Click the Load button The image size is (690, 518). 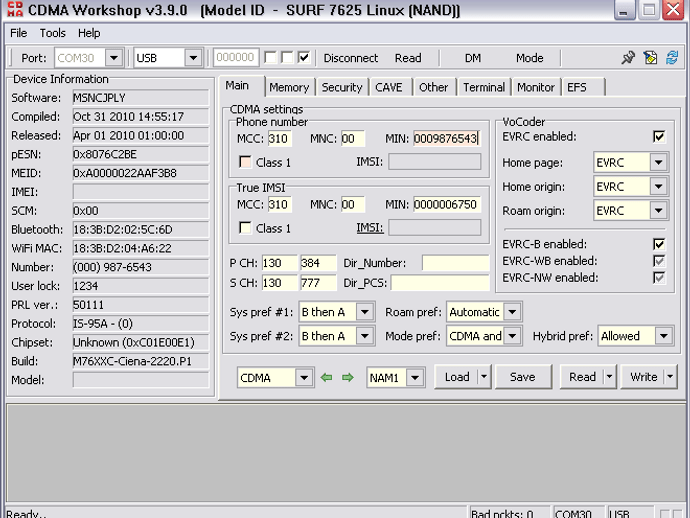(x=457, y=377)
